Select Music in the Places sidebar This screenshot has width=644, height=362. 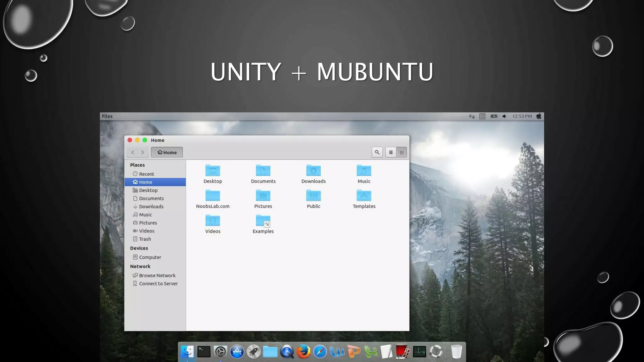pyautogui.click(x=155, y=215)
